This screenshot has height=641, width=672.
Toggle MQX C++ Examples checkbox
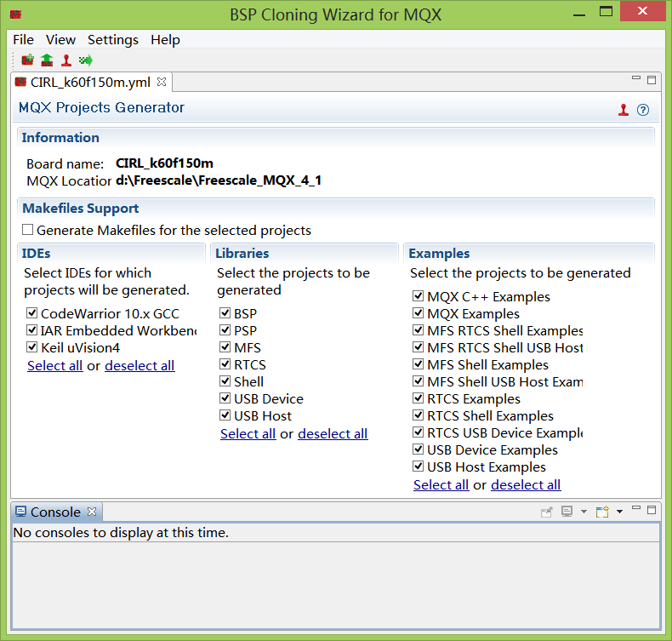click(419, 296)
